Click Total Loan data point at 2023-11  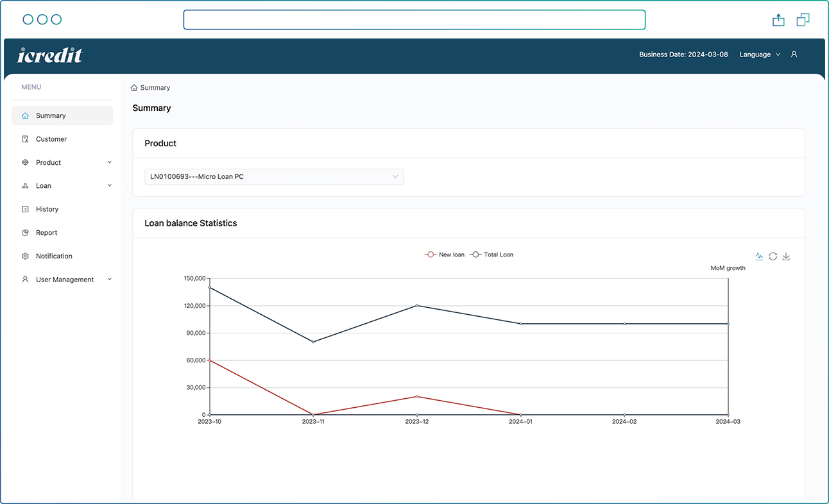(313, 342)
